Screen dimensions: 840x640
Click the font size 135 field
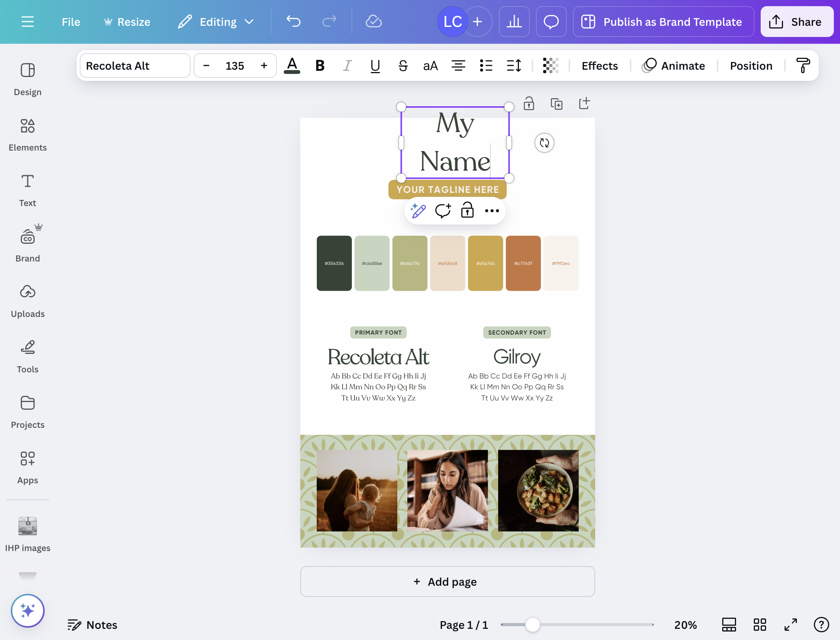235,66
